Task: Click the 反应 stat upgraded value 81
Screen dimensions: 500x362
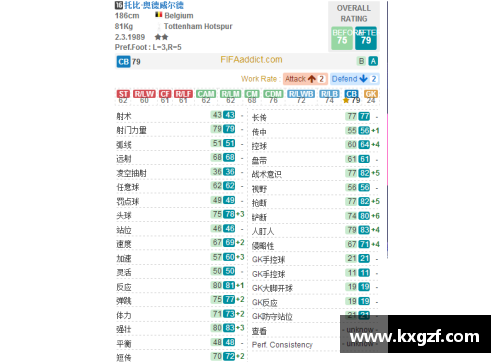Action: [x=229, y=285]
